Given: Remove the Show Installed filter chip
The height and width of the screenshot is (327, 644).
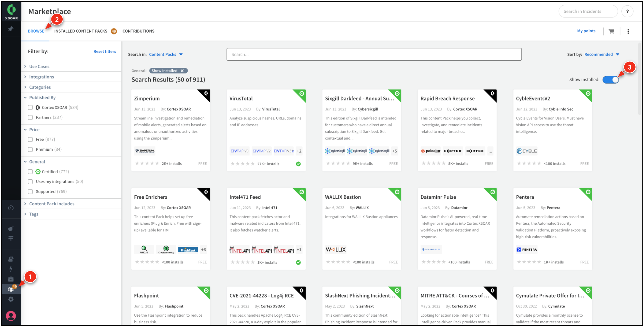Looking at the screenshot, I should (x=182, y=71).
